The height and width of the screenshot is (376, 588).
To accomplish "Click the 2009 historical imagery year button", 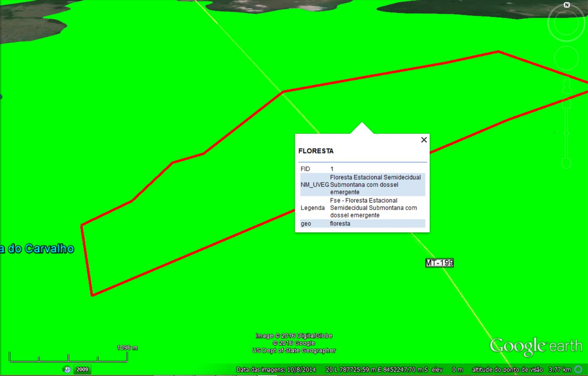I will pyautogui.click(x=82, y=369).
